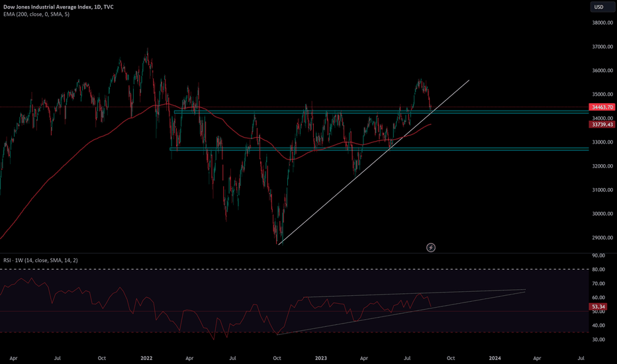617x364 pixels.
Task: Click the 29000.00 price axis label
Action: pos(602,238)
